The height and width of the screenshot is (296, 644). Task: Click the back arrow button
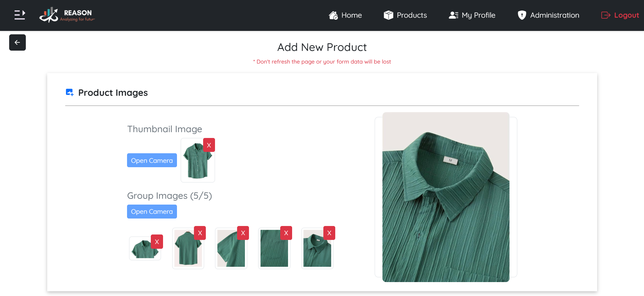point(17,42)
